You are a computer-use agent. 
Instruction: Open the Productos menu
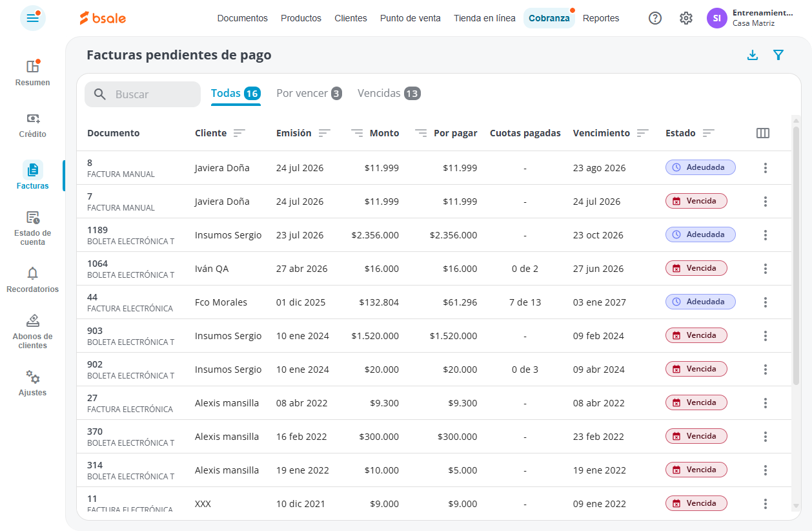coord(301,18)
